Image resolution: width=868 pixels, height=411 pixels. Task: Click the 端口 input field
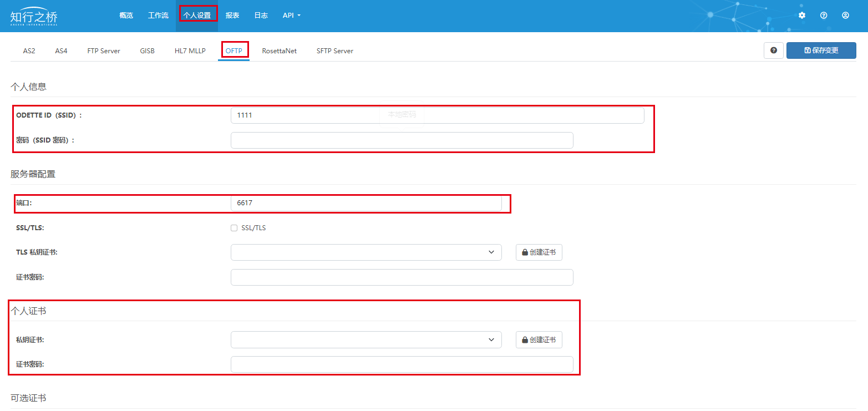366,203
